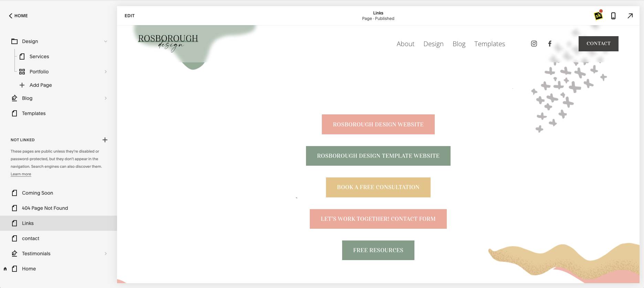Click the Portfolio grid icon
The width and height of the screenshot is (644, 288).
22,72
